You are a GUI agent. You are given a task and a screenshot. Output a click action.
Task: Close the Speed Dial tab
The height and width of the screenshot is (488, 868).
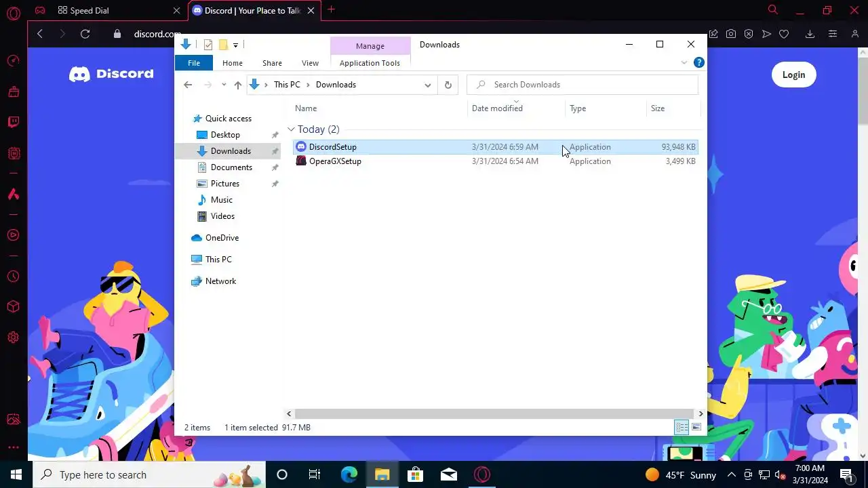pyautogui.click(x=177, y=10)
